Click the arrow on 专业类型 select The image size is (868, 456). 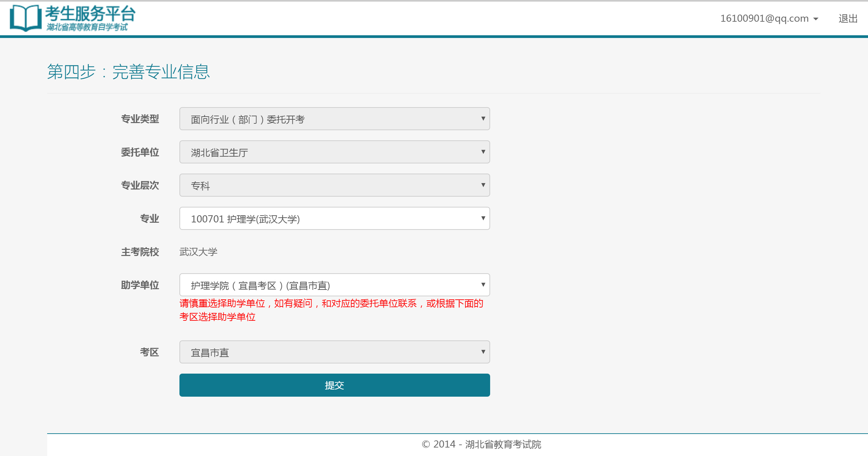click(x=483, y=119)
